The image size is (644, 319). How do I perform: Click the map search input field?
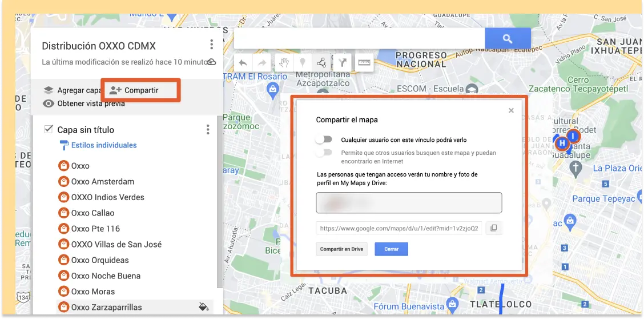tap(359, 39)
